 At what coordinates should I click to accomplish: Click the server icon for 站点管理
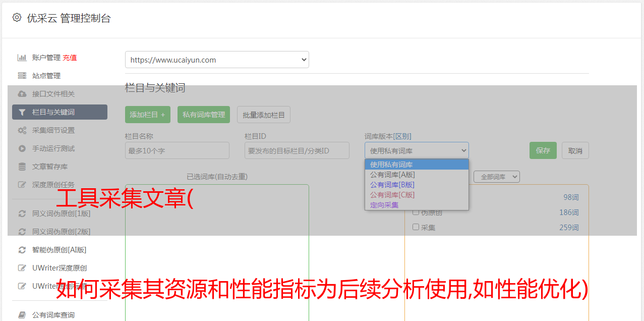[x=22, y=76]
